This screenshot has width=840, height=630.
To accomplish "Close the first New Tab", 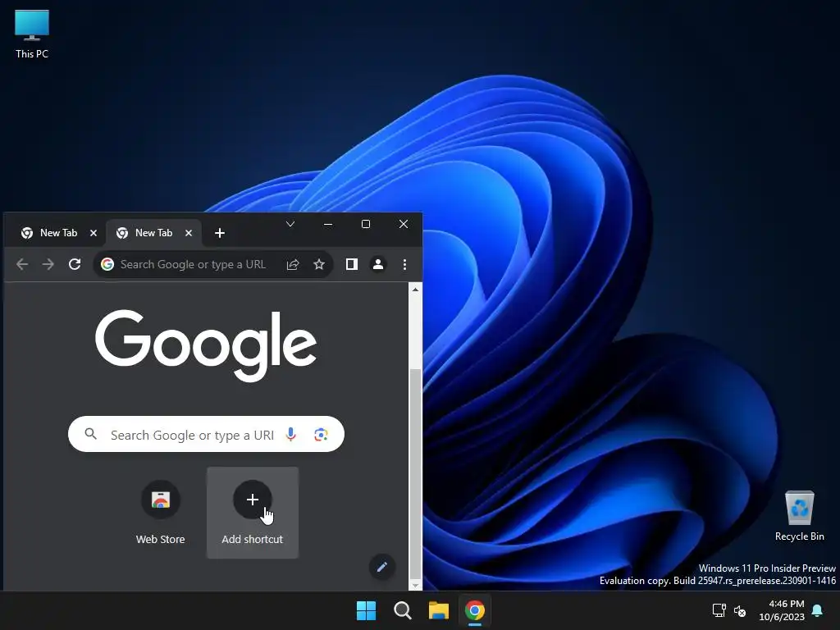I will 94,233.
